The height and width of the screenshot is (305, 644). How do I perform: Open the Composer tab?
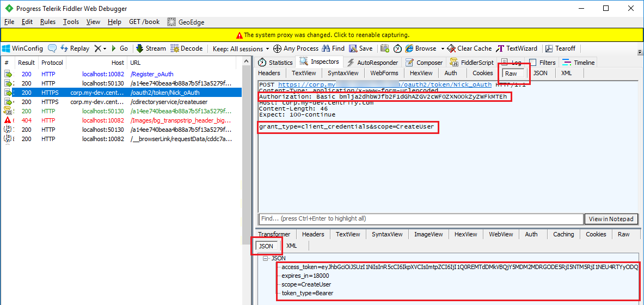pos(424,63)
